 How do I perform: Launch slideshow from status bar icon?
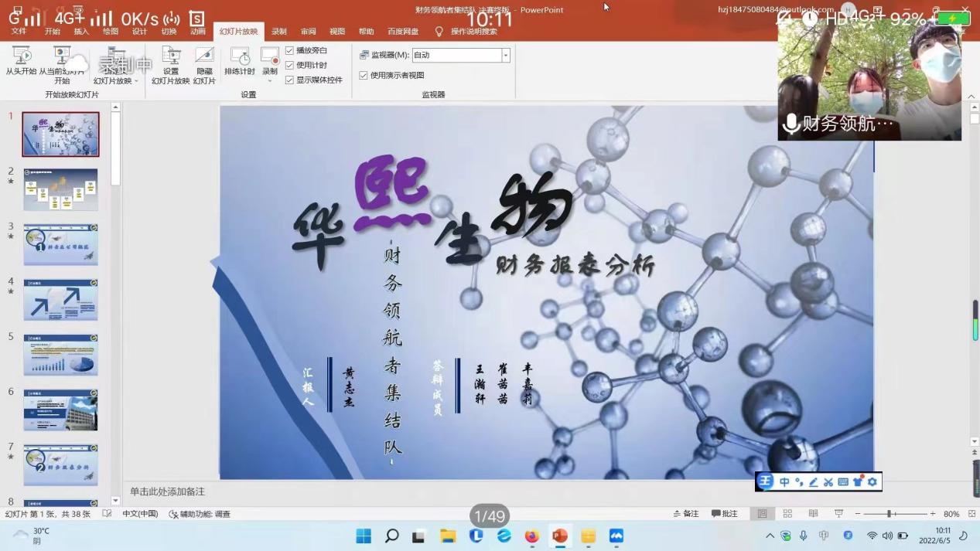[838, 514]
